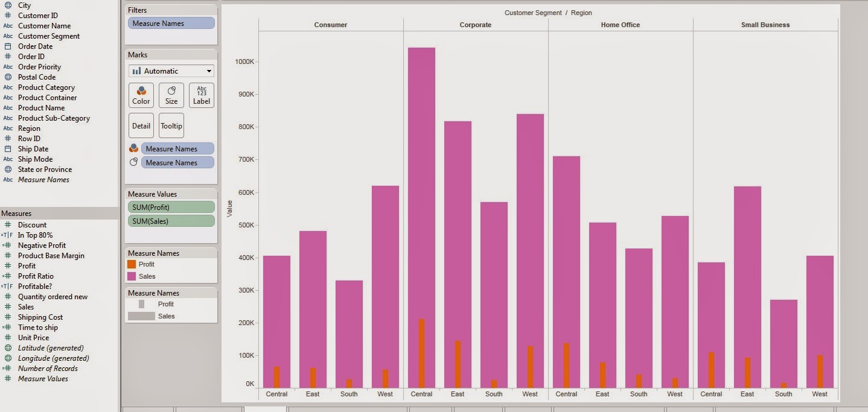Click the SUM(Profit) pill in Measure Values

click(x=171, y=207)
